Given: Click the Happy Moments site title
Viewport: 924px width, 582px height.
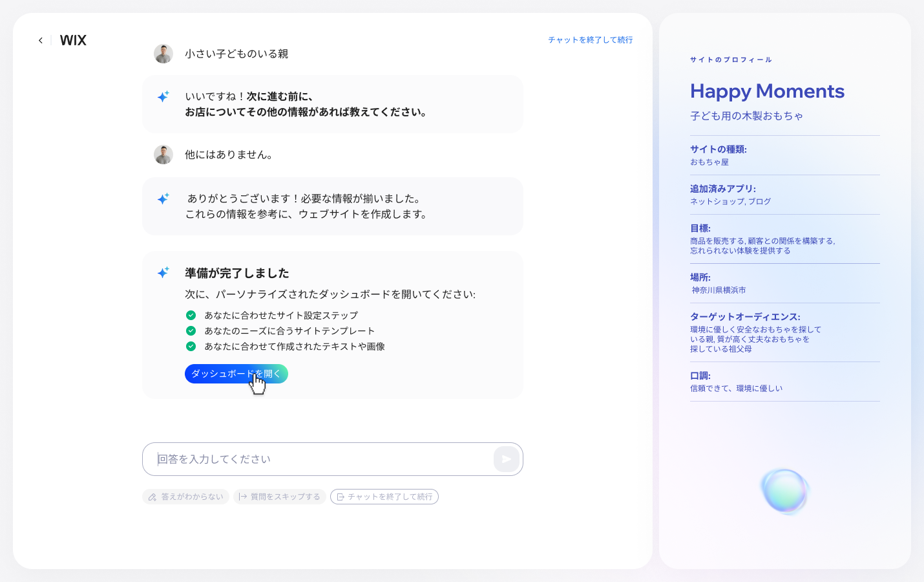Looking at the screenshot, I should pos(766,91).
